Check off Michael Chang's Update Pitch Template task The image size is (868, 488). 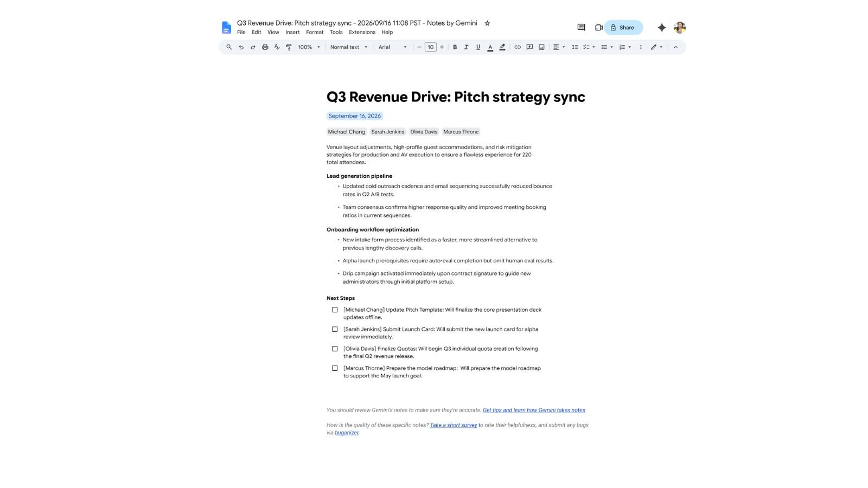[x=335, y=310]
